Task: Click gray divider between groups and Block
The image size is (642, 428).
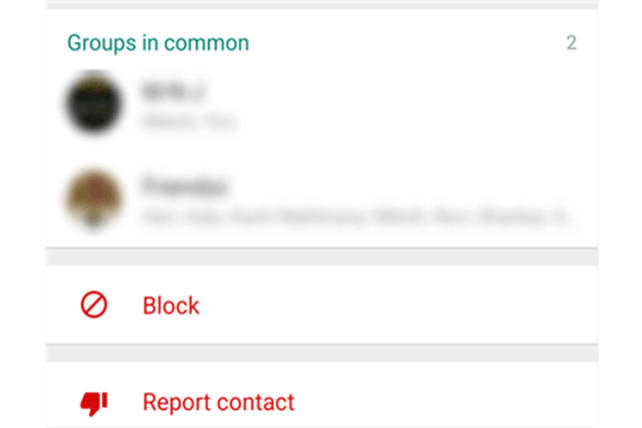Action: (x=322, y=257)
